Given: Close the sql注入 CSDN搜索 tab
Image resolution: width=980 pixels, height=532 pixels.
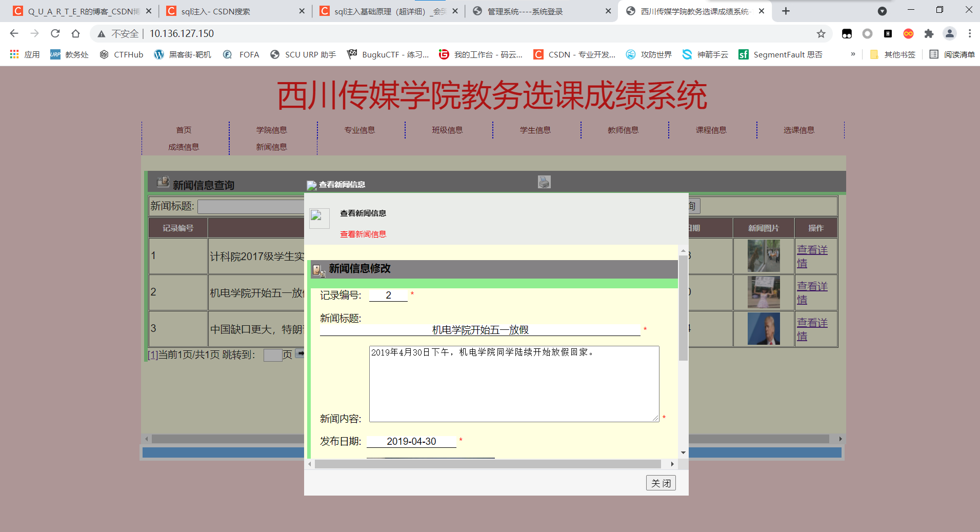Looking at the screenshot, I should click(302, 11).
